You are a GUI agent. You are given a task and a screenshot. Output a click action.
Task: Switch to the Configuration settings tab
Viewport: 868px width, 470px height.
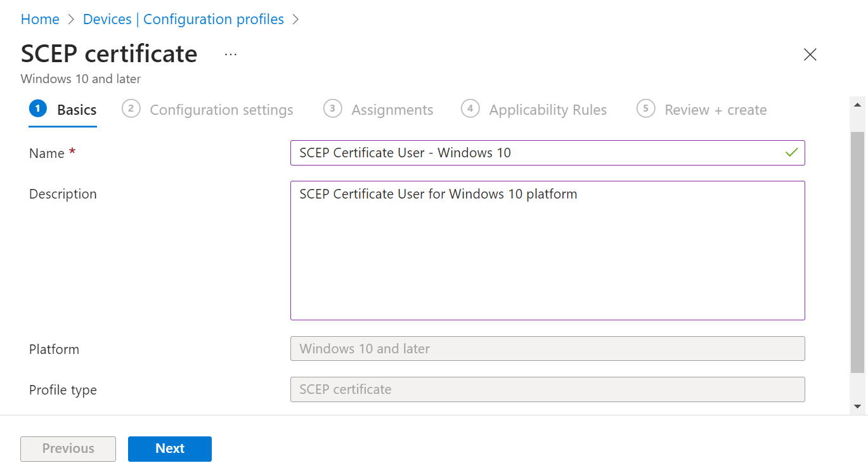[221, 110]
